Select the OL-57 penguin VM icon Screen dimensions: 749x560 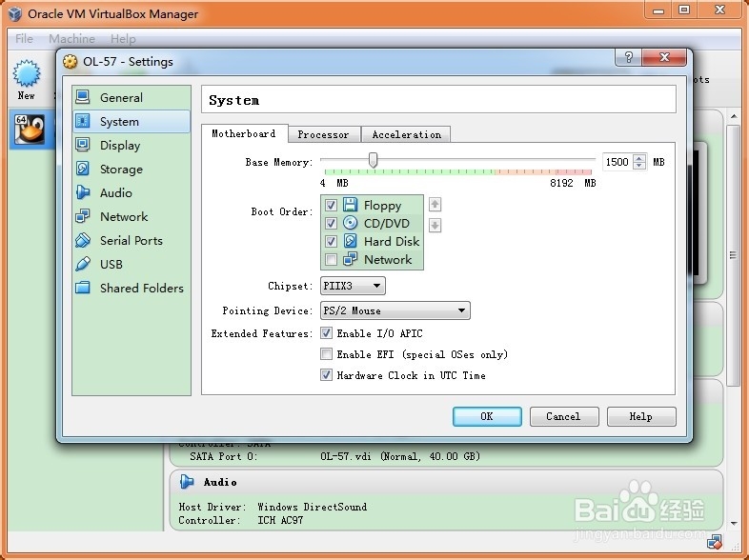click(30, 129)
